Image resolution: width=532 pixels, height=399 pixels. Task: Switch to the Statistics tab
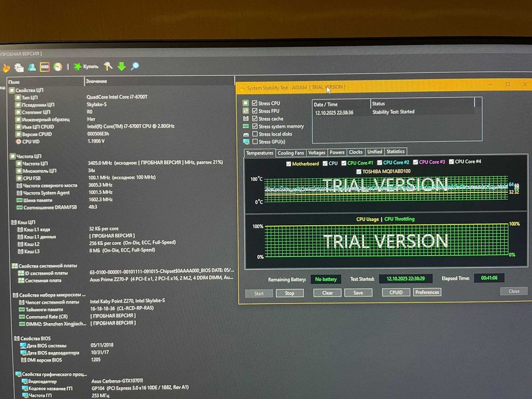coord(396,151)
